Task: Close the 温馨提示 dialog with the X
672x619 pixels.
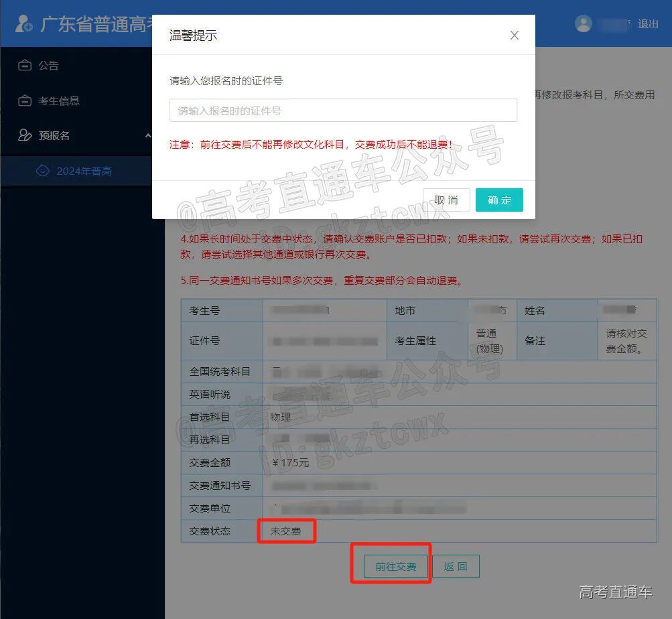Action: click(514, 35)
